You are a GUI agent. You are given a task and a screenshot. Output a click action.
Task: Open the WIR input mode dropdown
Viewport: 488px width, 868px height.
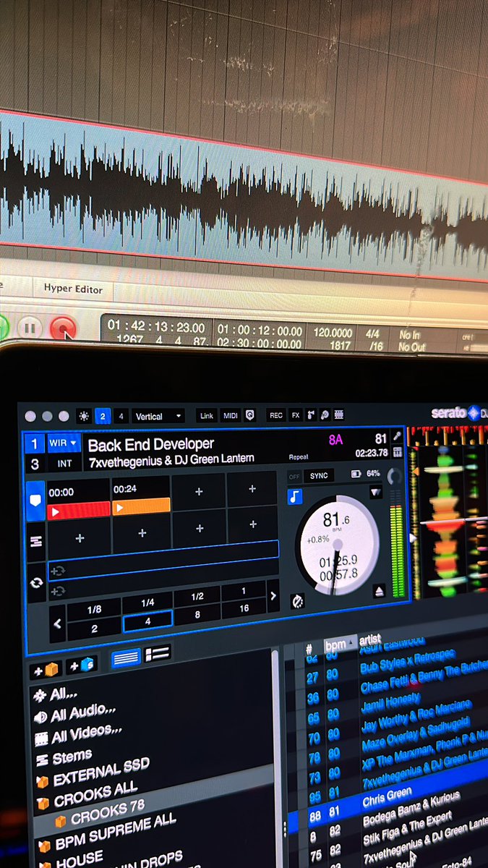click(x=64, y=443)
